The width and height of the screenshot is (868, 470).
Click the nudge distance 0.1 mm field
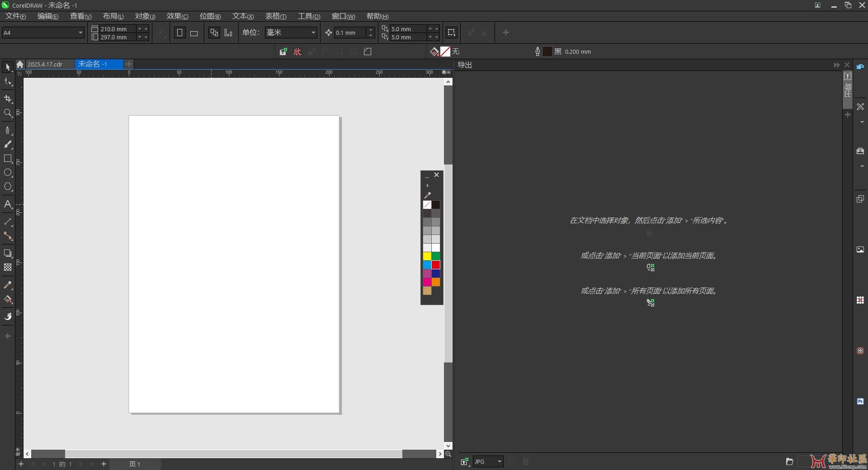[x=350, y=33]
